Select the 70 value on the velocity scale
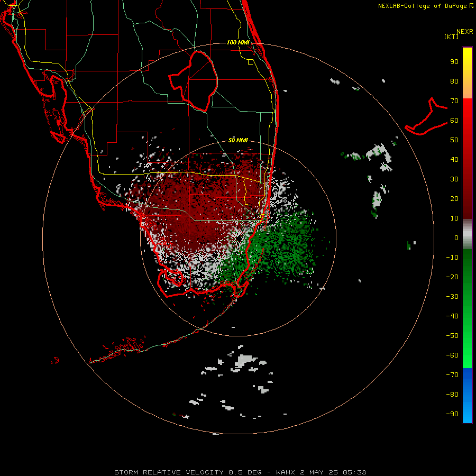 tap(454, 101)
